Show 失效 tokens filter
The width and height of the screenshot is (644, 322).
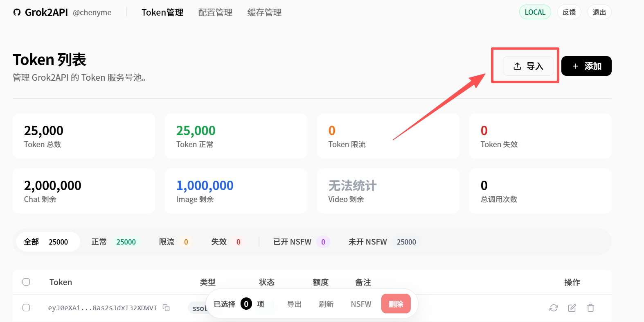click(x=226, y=242)
